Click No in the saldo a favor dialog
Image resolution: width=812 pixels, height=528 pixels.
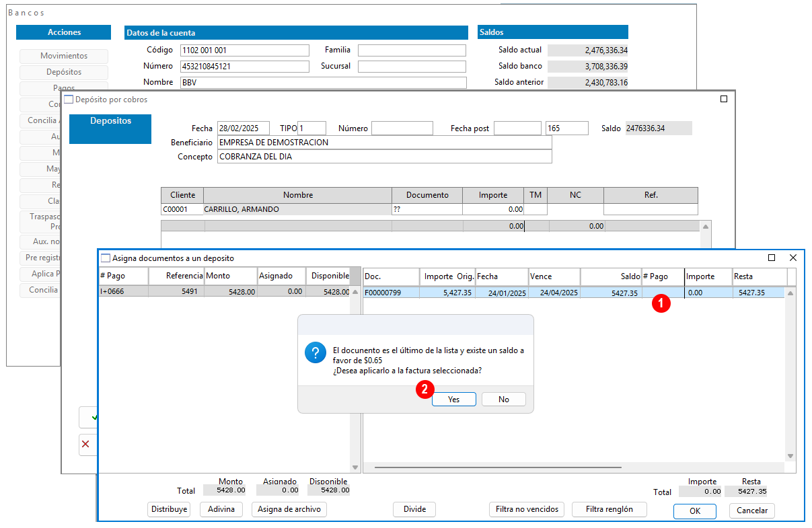click(x=504, y=400)
